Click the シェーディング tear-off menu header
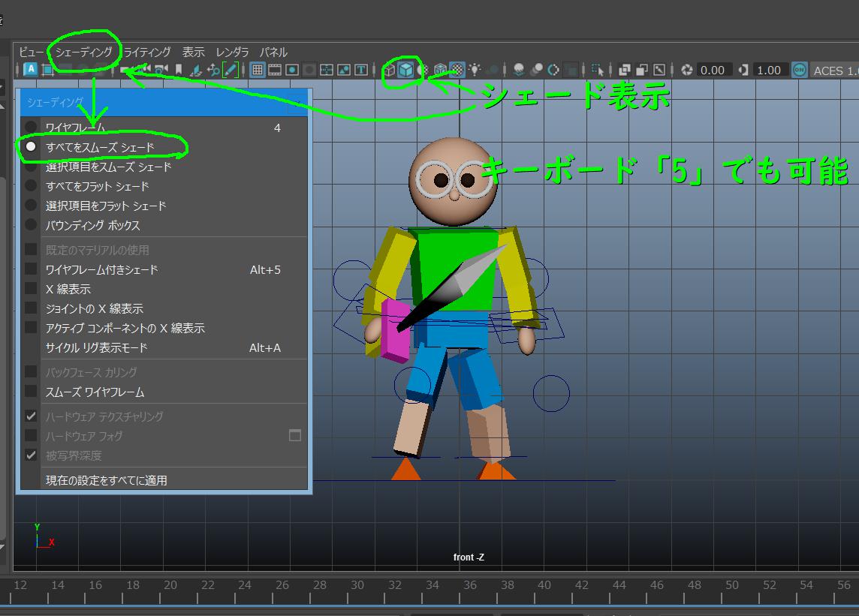This screenshot has height=616, width=859. [164, 102]
